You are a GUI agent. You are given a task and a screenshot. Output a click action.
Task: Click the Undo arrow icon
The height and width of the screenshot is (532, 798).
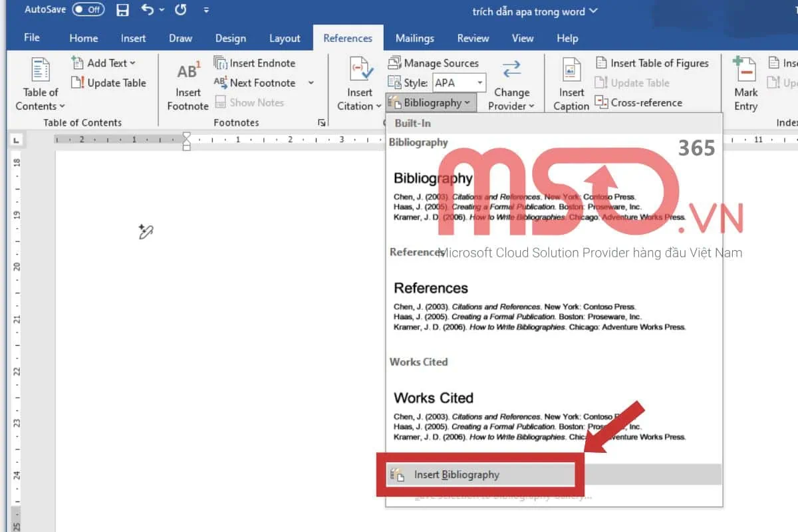(148, 10)
